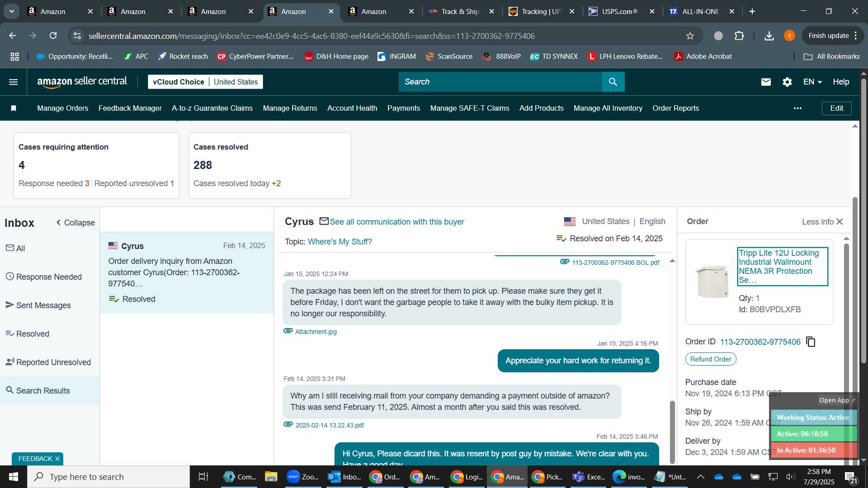Open Help link in header

coord(841,82)
